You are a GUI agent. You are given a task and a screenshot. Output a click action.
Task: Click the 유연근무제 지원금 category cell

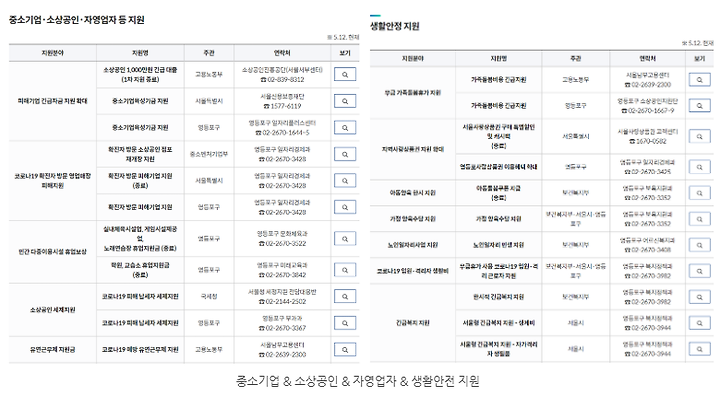click(53, 350)
